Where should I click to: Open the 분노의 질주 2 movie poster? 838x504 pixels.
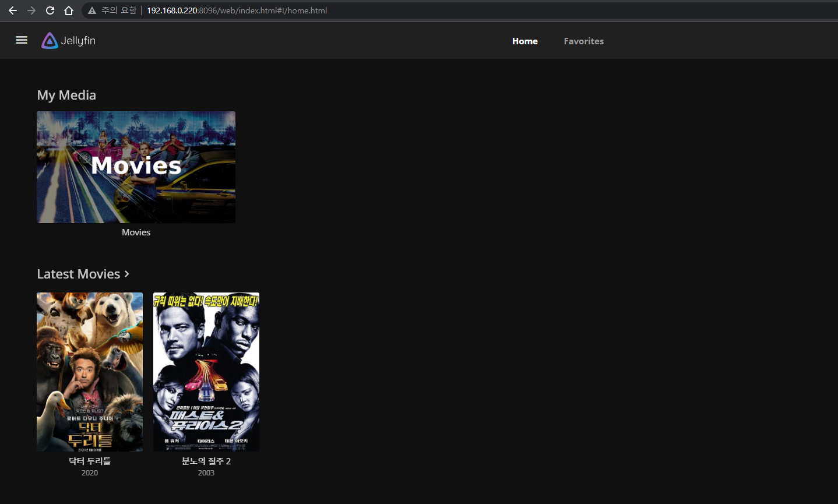[x=206, y=372]
